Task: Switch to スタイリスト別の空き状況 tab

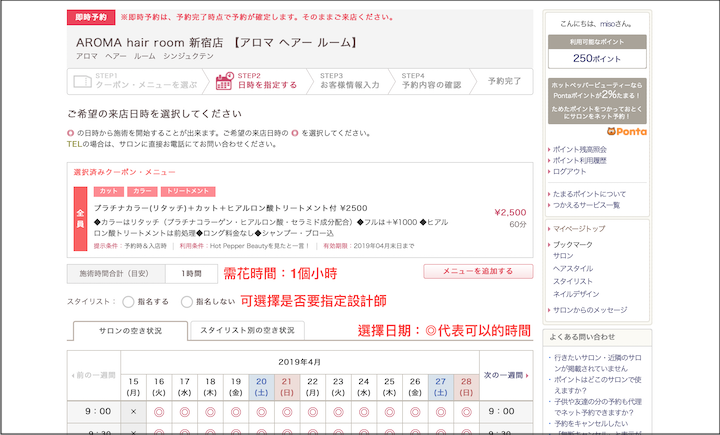Action: (247, 330)
